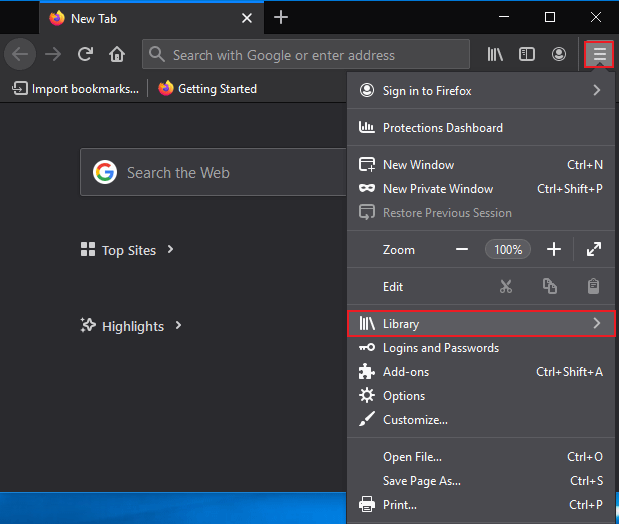Click the Highlights sparkle icon
Screen dimensions: 619x524
click(x=88, y=325)
